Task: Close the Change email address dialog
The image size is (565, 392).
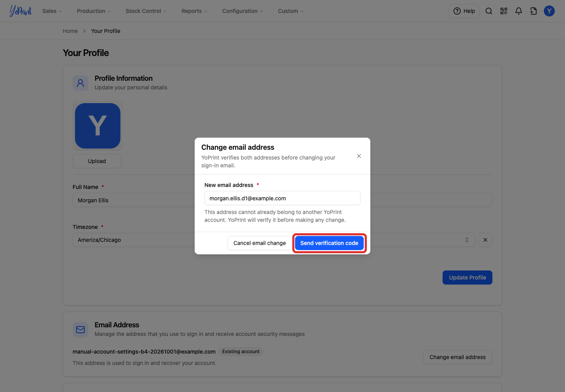Action: 359,156
